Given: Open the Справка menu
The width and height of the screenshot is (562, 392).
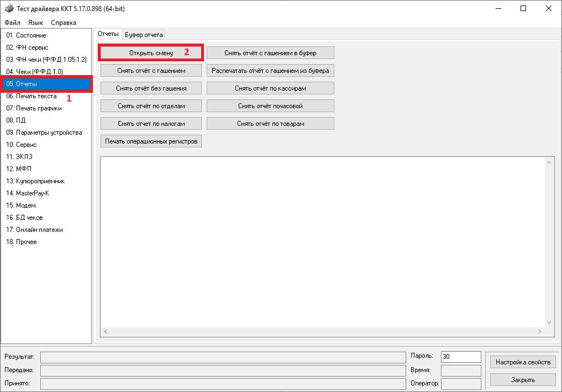Looking at the screenshot, I should coord(63,23).
